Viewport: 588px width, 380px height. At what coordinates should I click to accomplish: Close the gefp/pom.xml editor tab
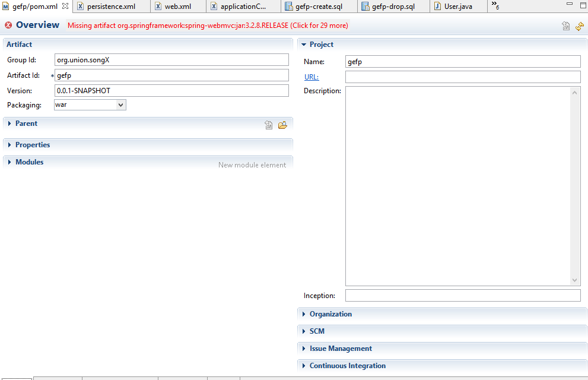click(x=65, y=6)
